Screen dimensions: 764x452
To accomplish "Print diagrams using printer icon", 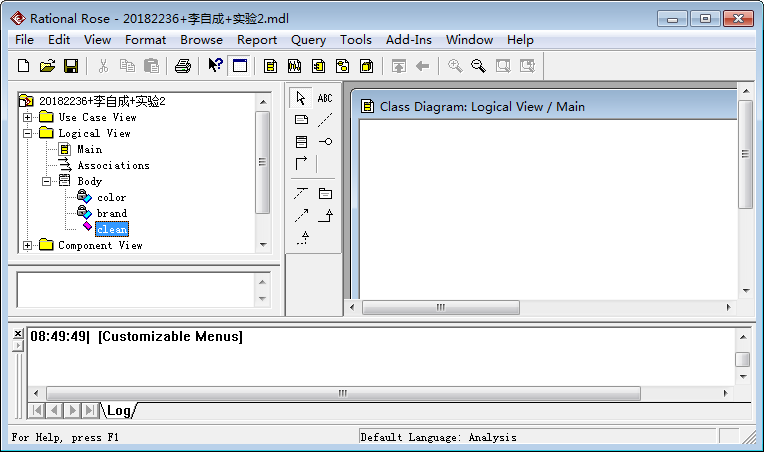I will point(183,66).
